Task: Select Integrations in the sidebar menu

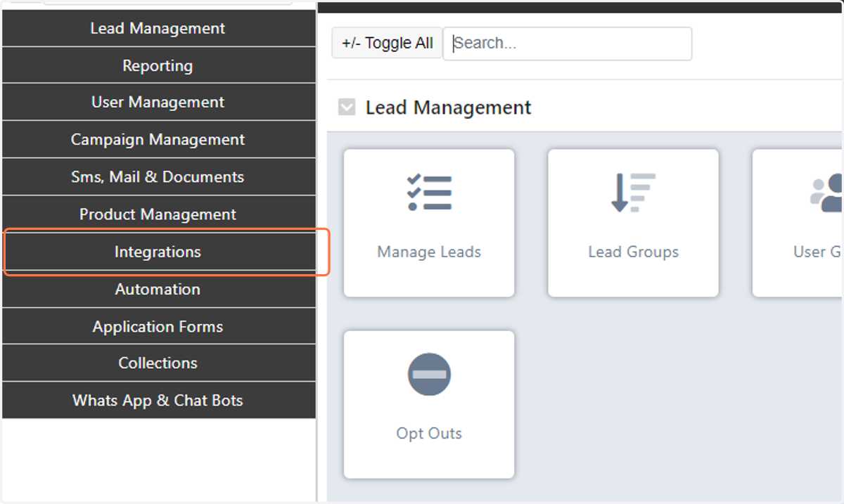Action: click(158, 252)
